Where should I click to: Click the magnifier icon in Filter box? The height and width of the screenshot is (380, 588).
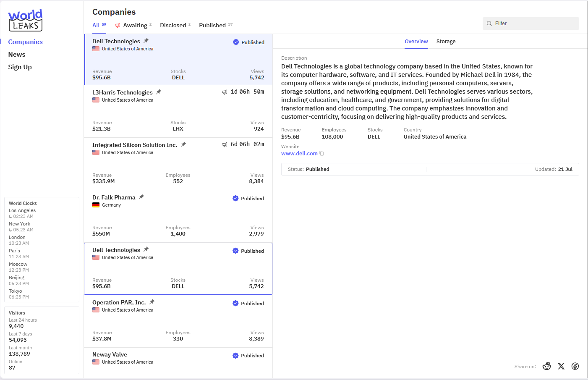(x=489, y=24)
